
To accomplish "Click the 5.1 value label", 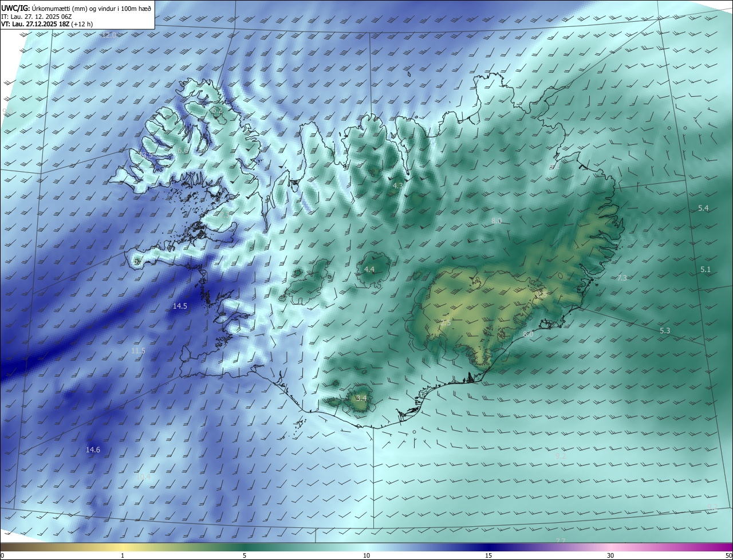I will 706,269.
